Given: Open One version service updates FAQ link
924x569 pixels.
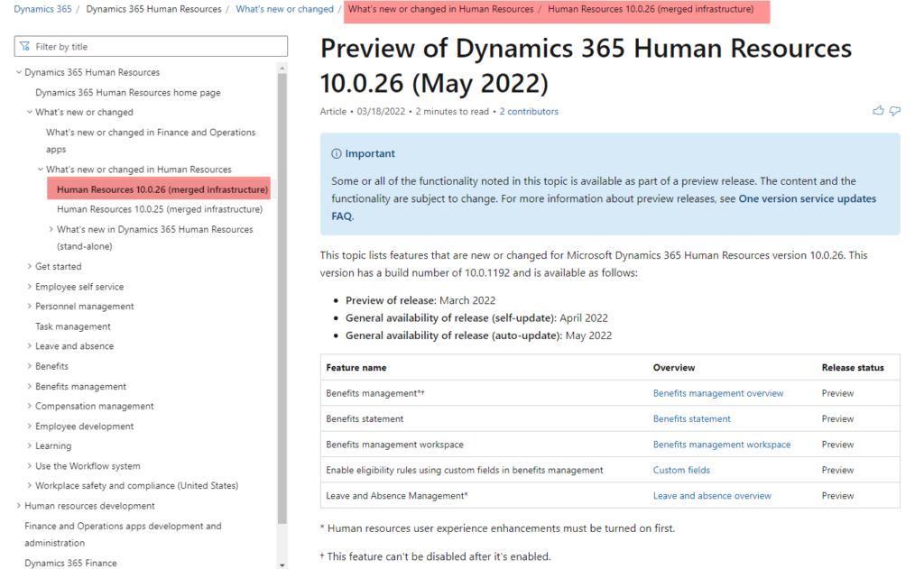Looking at the screenshot, I should [x=604, y=207].
